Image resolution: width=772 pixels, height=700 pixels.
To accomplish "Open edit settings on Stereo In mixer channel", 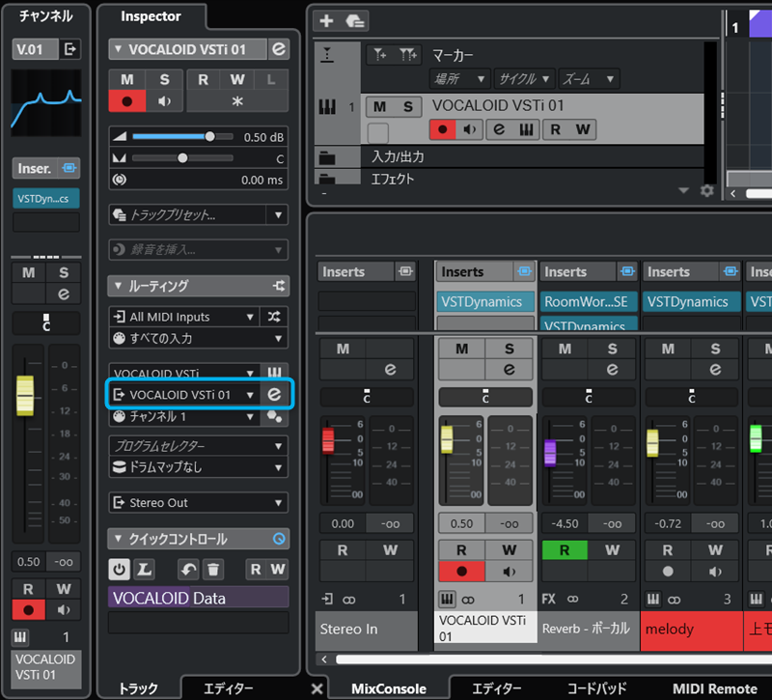I will (390, 370).
